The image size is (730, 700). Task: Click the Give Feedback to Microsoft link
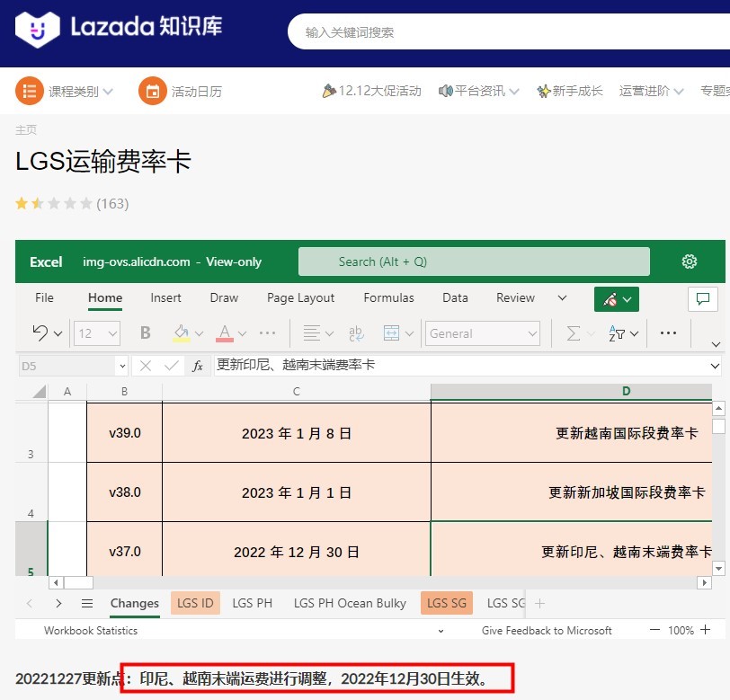pyautogui.click(x=547, y=630)
